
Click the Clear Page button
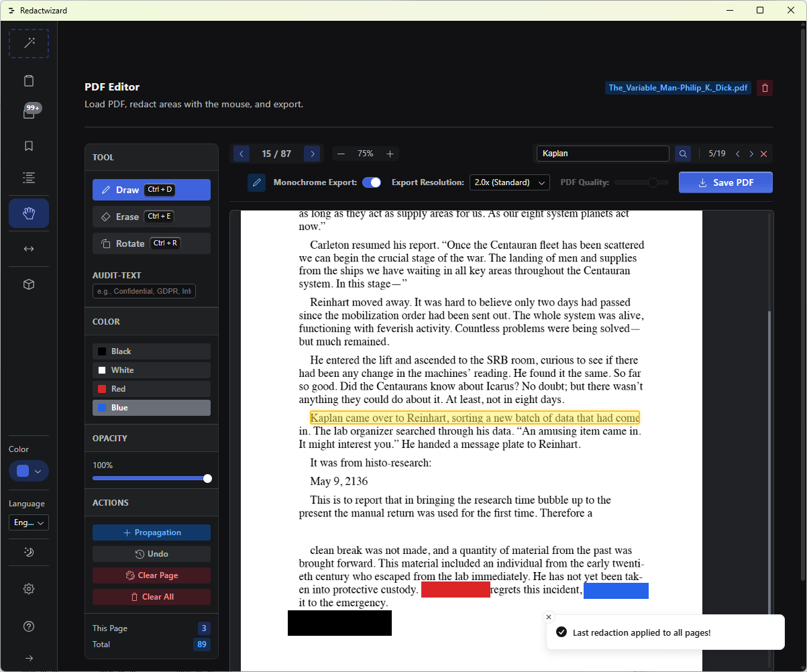152,575
